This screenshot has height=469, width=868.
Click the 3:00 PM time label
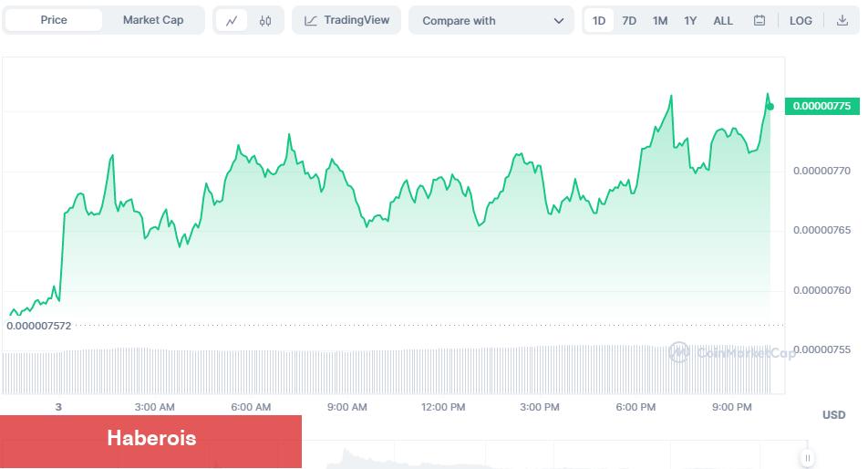tap(540, 407)
